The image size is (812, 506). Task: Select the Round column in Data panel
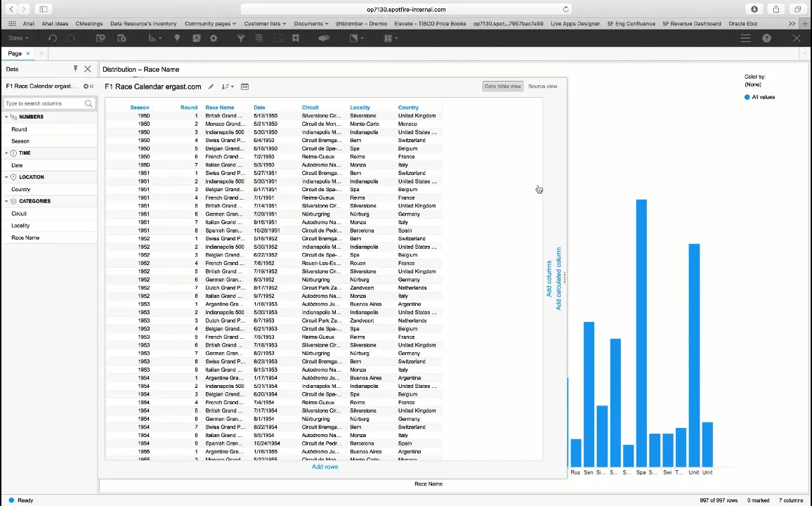pyautogui.click(x=19, y=129)
